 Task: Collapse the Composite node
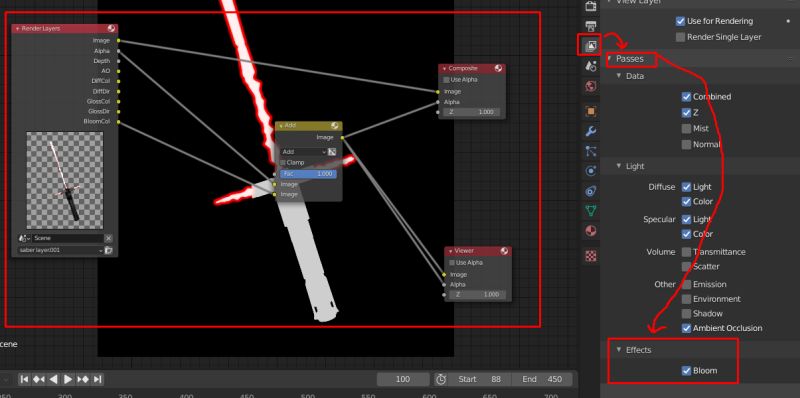[x=444, y=68]
